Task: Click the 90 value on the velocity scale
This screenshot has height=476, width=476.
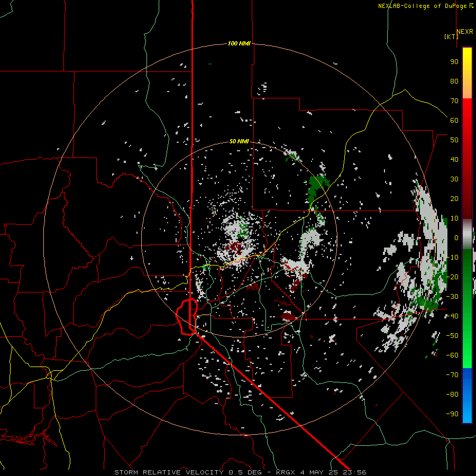Action: (x=454, y=62)
